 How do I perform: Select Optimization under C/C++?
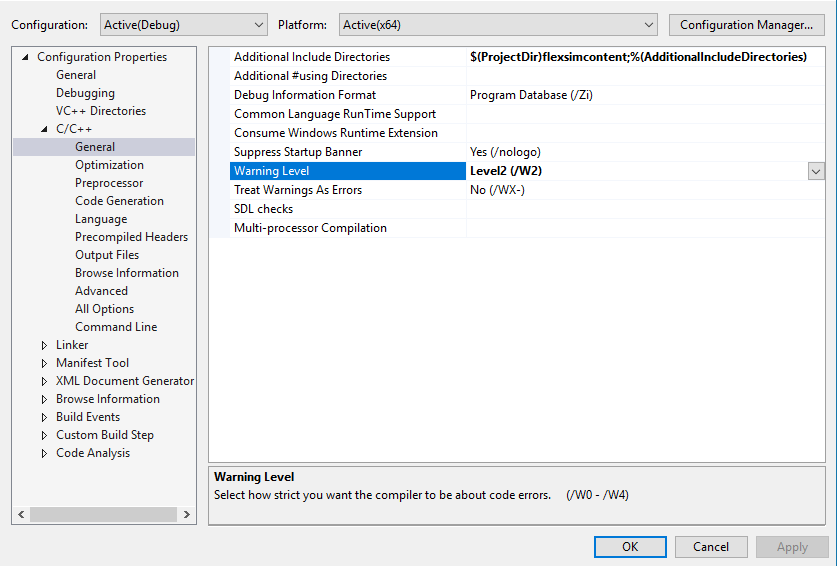click(x=109, y=165)
